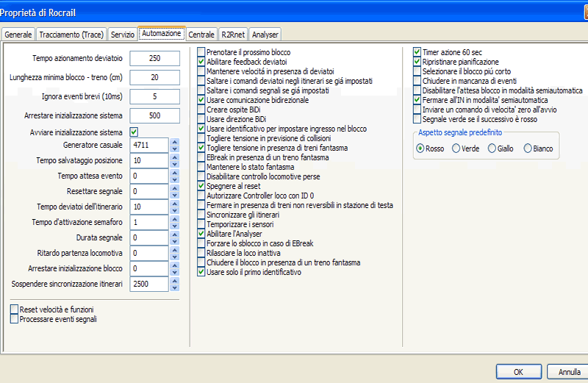
Task: Increase the Generatore casuale spinner value
Action: pos(175,142)
